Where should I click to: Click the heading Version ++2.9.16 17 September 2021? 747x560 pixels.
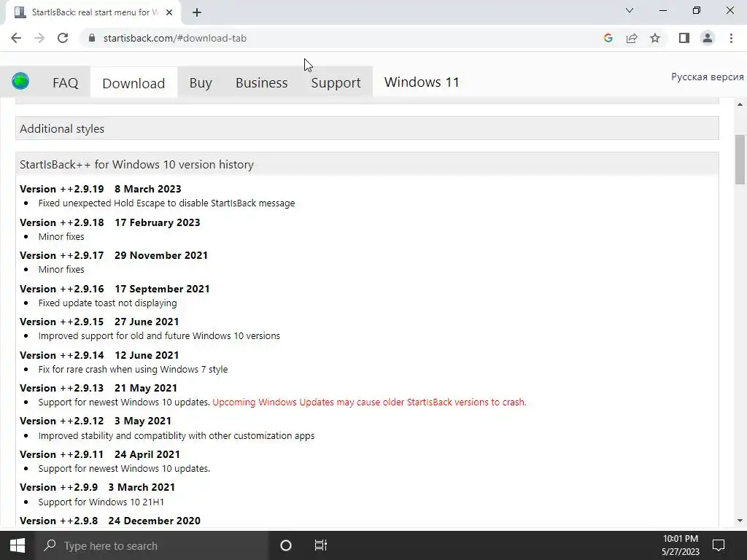click(x=115, y=289)
